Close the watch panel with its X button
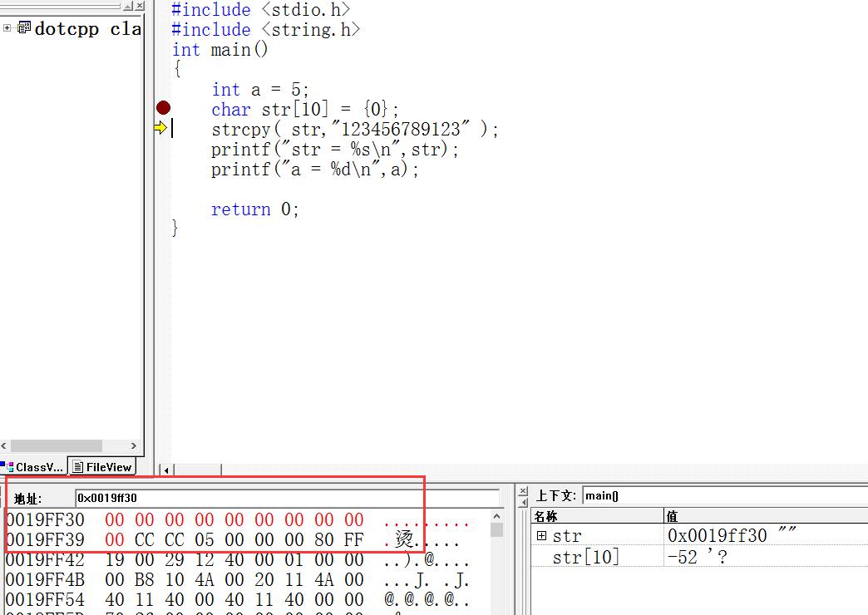The width and height of the screenshot is (868, 615). click(523, 490)
